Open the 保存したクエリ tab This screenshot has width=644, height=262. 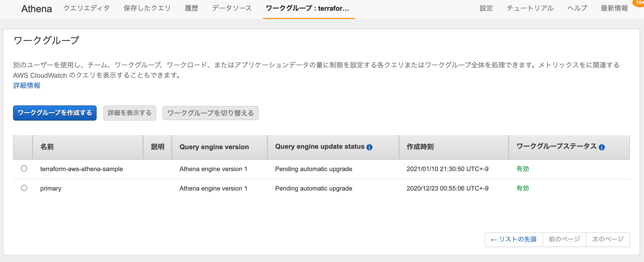point(147,8)
